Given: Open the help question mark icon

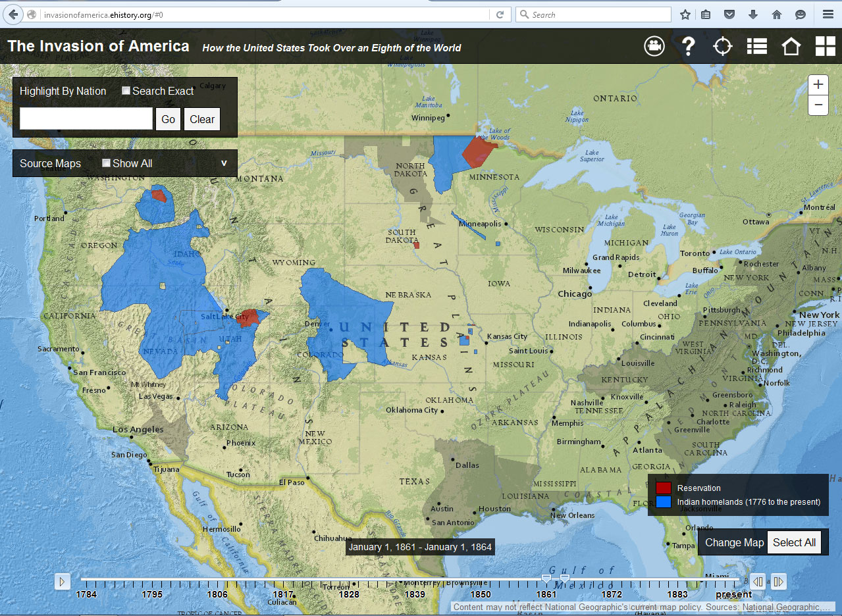Looking at the screenshot, I should [x=688, y=46].
